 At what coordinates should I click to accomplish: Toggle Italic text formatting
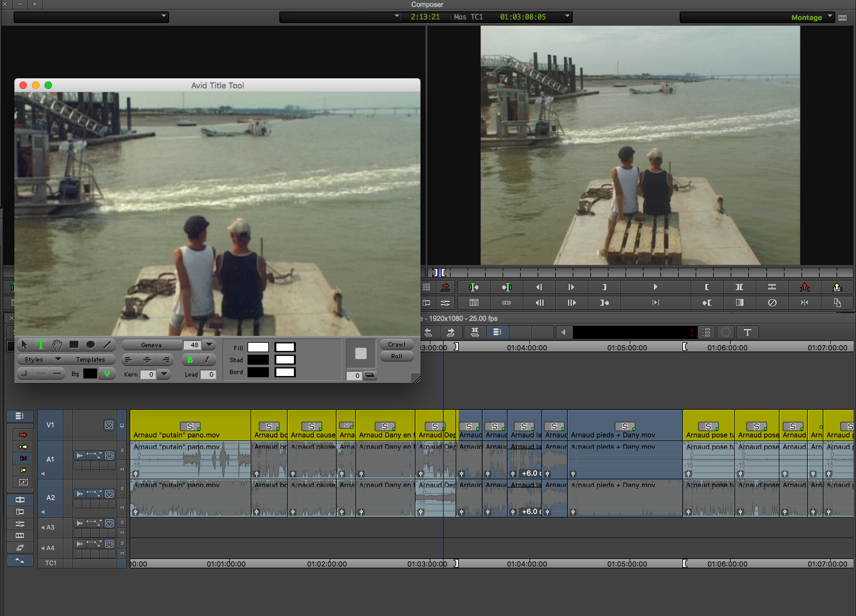pos(207,360)
